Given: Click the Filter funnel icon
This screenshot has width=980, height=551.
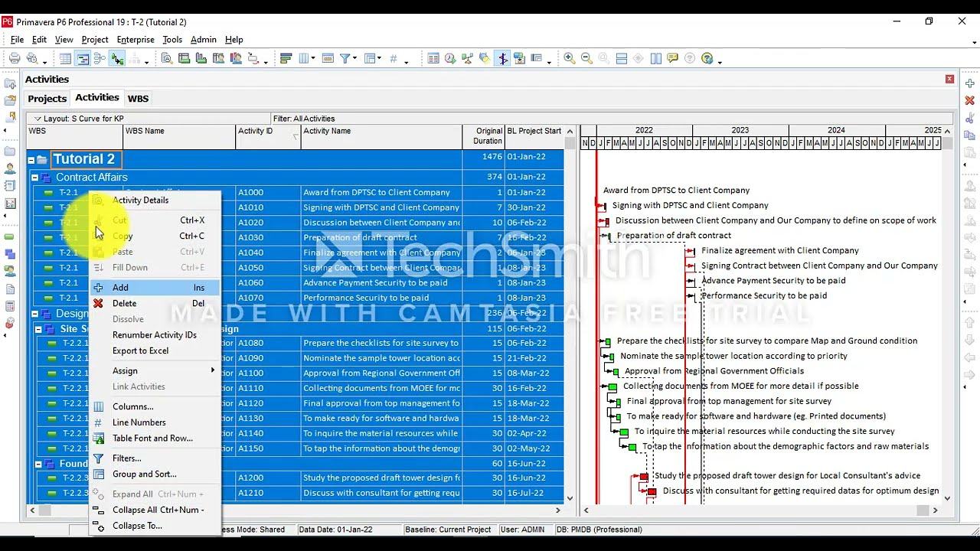Looking at the screenshot, I should pos(345,59).
